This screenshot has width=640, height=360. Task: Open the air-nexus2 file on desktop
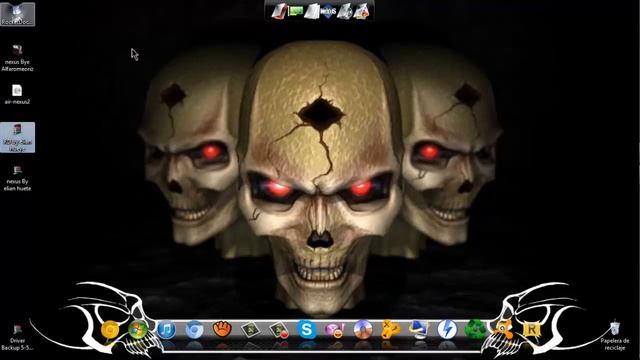[x=17, y=94]
